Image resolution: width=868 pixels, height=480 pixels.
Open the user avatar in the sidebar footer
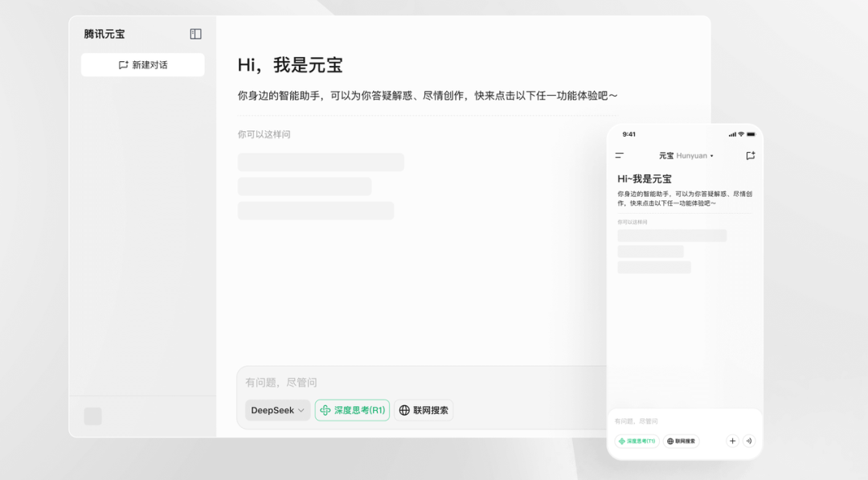click(x=93, y=416)
